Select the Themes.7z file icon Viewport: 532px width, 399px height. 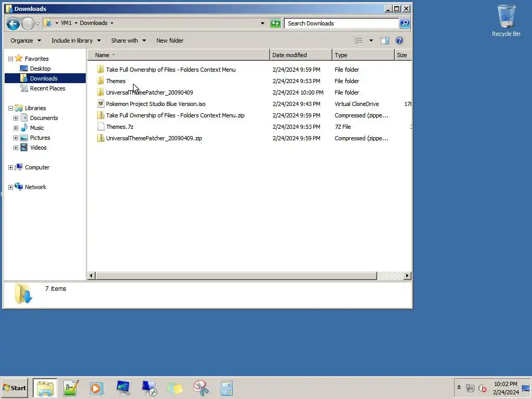100,127
